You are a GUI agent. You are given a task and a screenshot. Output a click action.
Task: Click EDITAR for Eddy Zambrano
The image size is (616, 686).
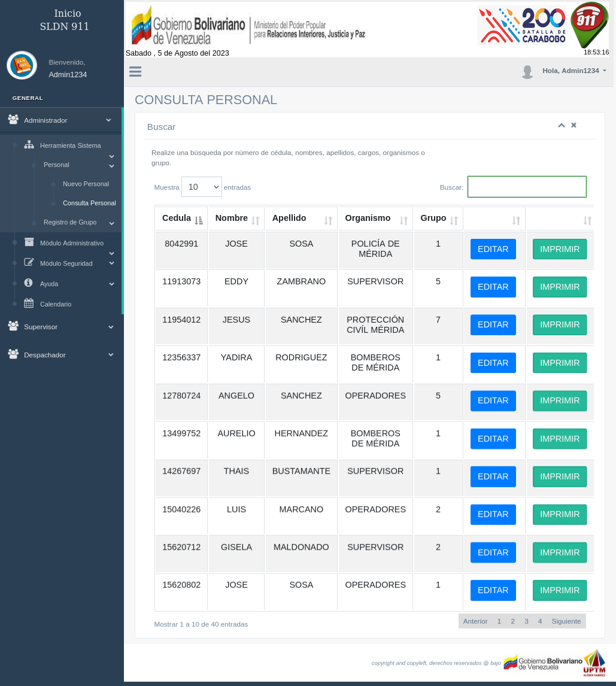pos(493,287)
